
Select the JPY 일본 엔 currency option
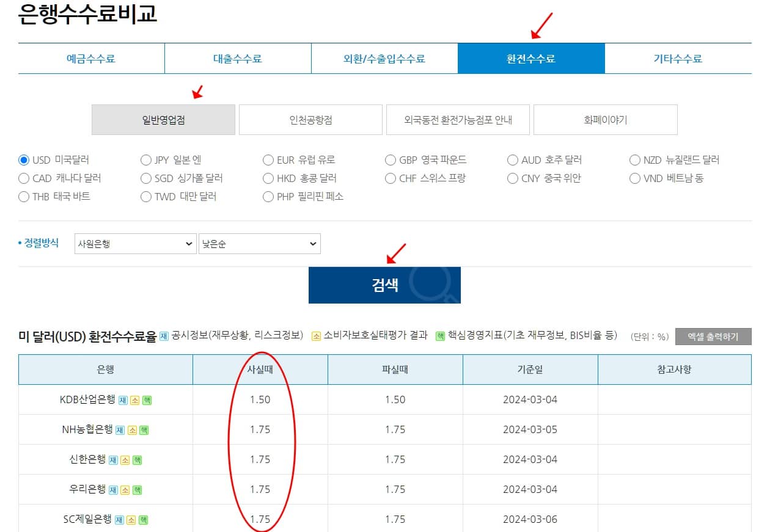(x=146, y=159)
